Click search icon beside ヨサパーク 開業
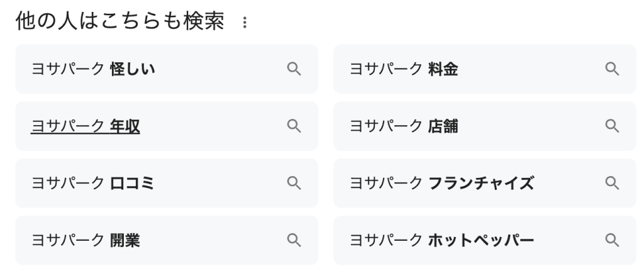This screenshot has width=644, height=276. point(294,240)
